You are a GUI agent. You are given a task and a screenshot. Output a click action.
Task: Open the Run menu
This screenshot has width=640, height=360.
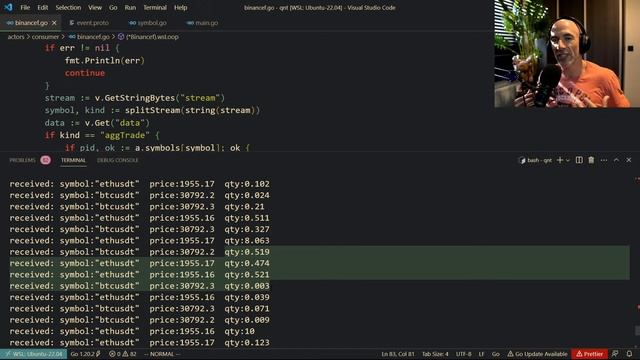tap(130, 7)
